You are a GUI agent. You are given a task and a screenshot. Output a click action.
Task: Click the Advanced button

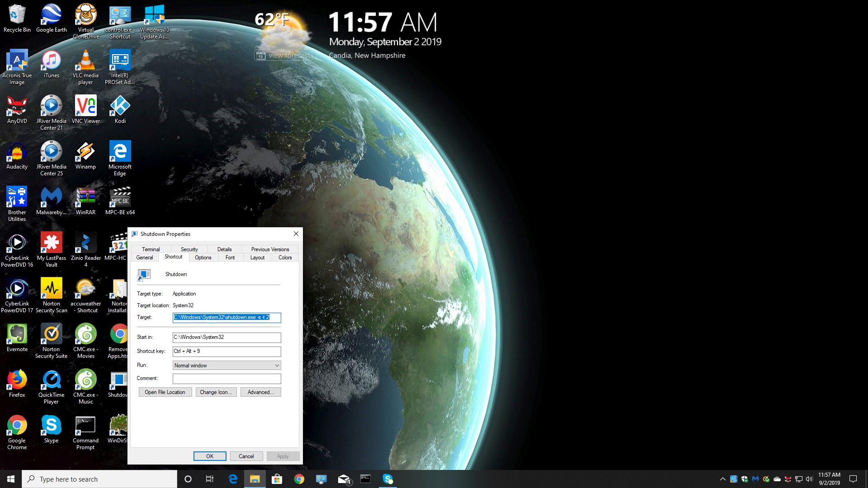click(260, 392)
